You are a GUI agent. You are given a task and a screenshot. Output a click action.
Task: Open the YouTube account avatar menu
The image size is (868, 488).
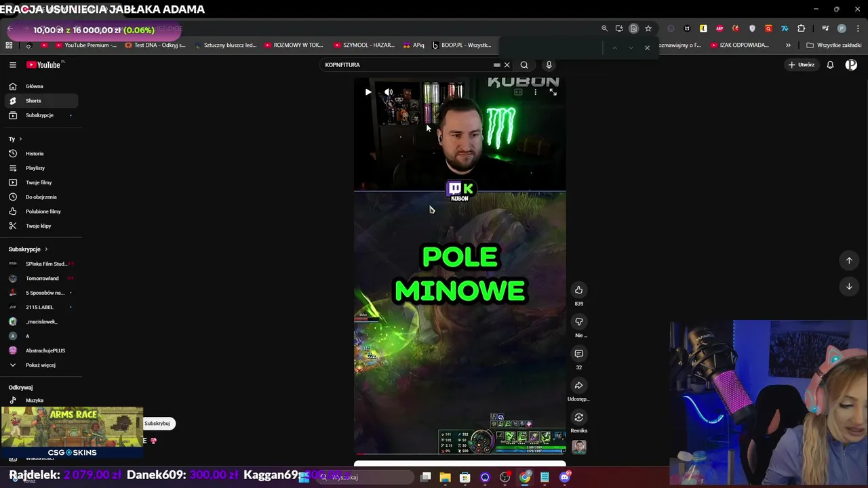[x=851, y=65]
